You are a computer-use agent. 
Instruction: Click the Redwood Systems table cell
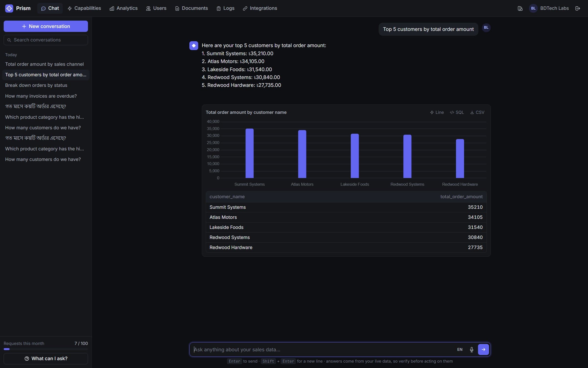[x=230, y=237]
